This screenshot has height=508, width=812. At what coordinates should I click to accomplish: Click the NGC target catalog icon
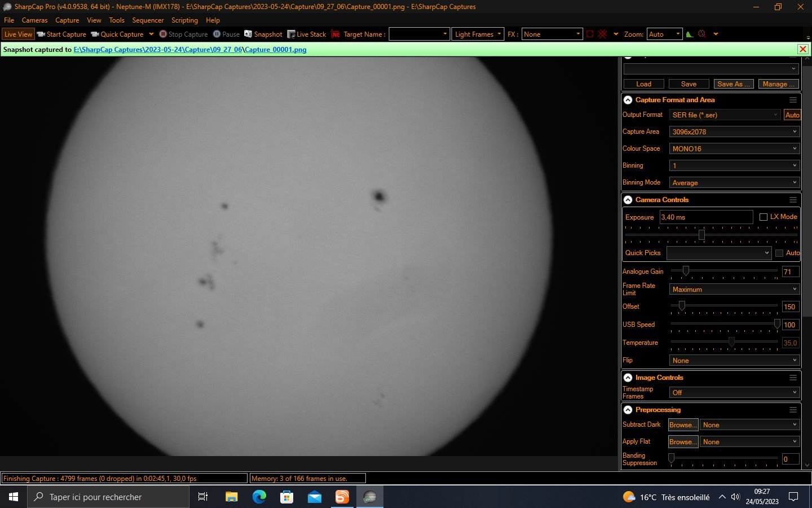click(336, 34)
